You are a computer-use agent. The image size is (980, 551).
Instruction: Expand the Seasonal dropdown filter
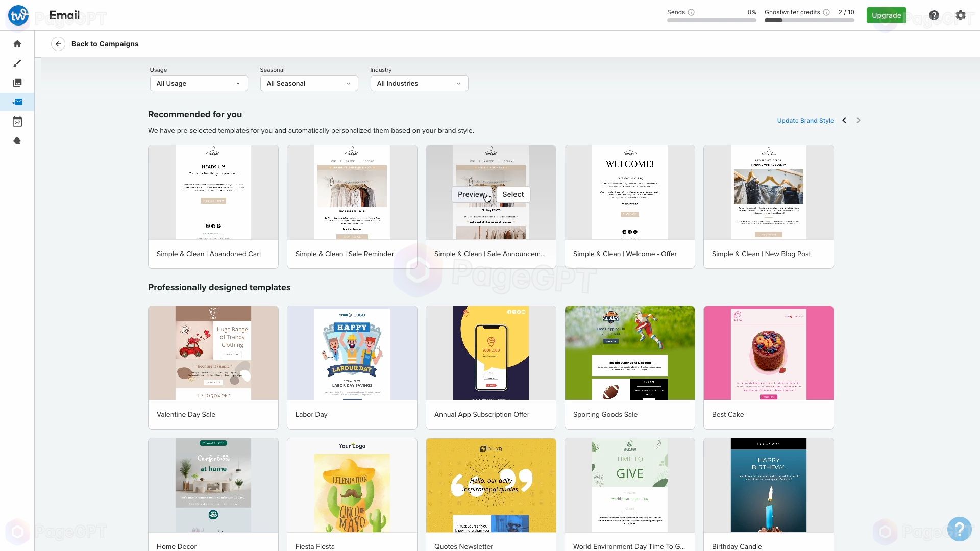point(308,84)
